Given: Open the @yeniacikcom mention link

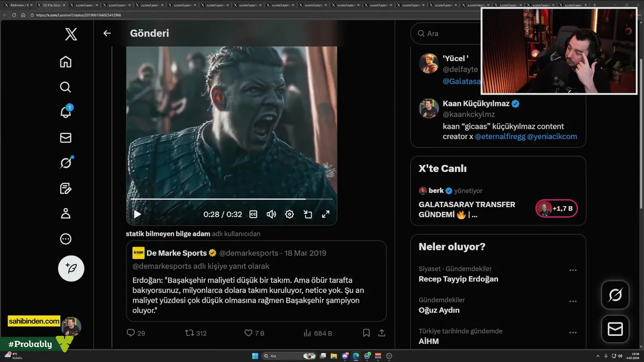Looking at the screenshot, I should (552, 136).
